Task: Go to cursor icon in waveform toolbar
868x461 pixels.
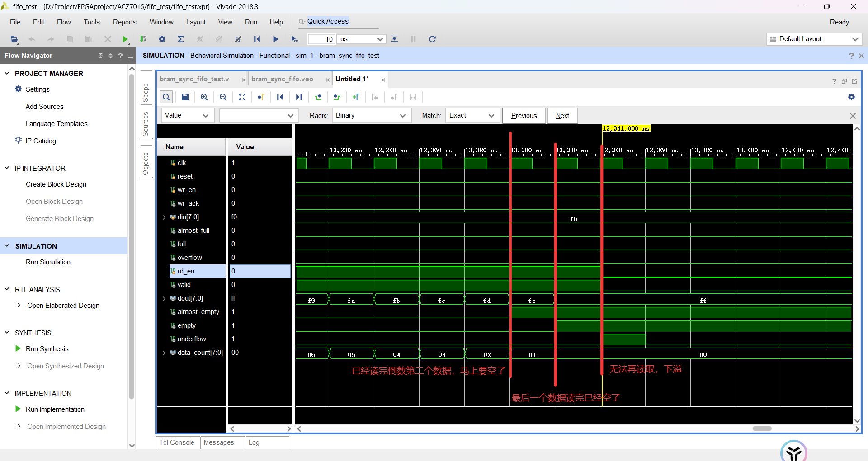Action: click(x=261, y=97)
